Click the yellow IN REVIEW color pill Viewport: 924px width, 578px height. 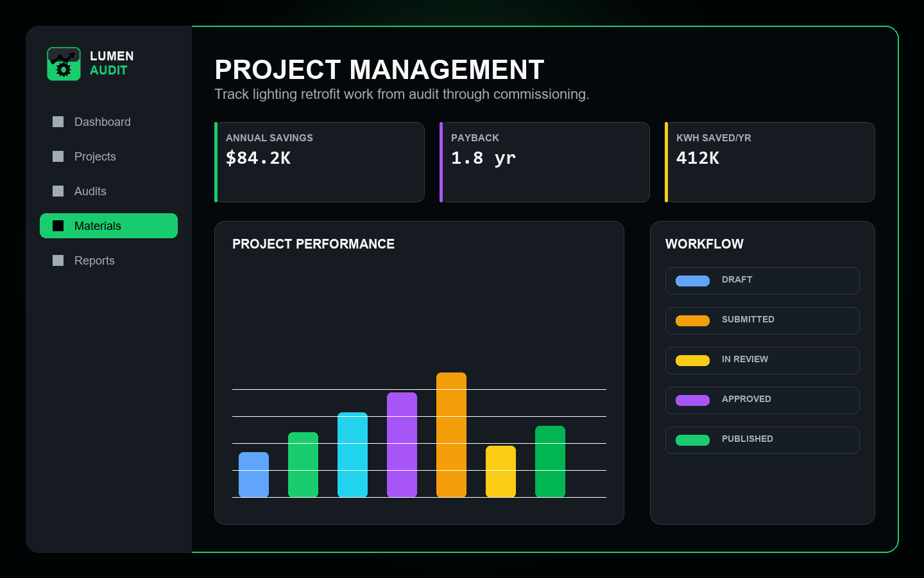(x=692, y=360)
